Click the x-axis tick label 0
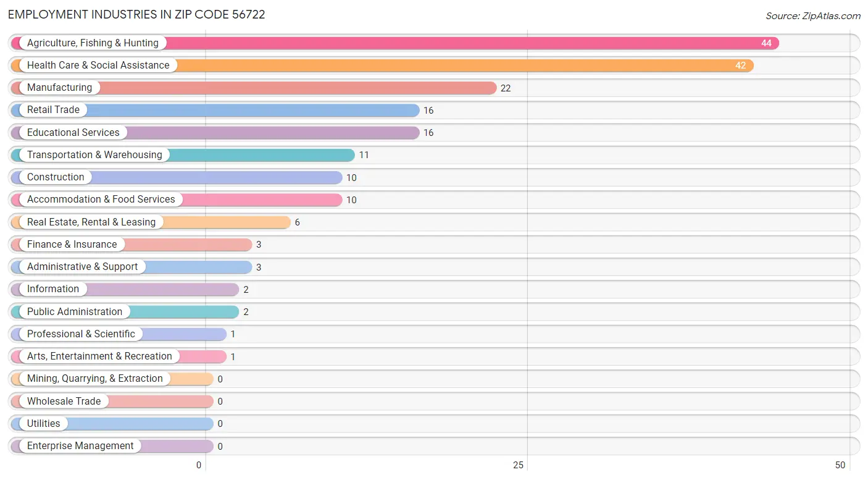Image resolution: width=868 pixels, height=480 pixels. [199, 465]
